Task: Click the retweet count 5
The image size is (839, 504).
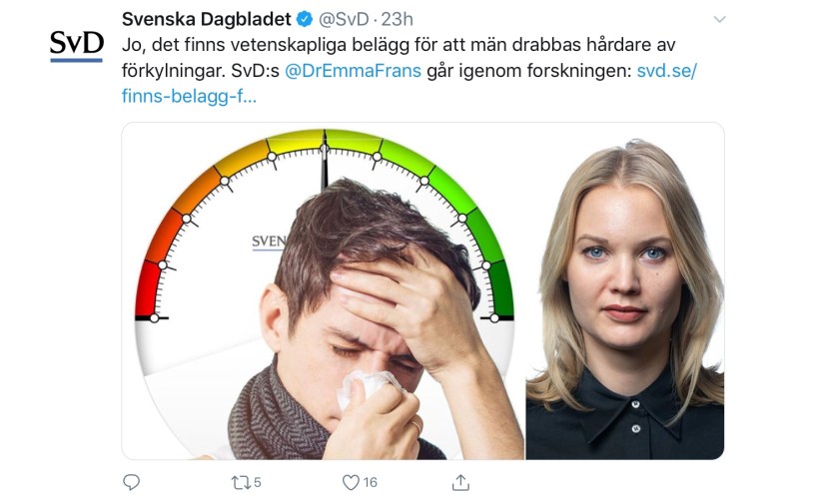Action: click(x=258, y=483)
